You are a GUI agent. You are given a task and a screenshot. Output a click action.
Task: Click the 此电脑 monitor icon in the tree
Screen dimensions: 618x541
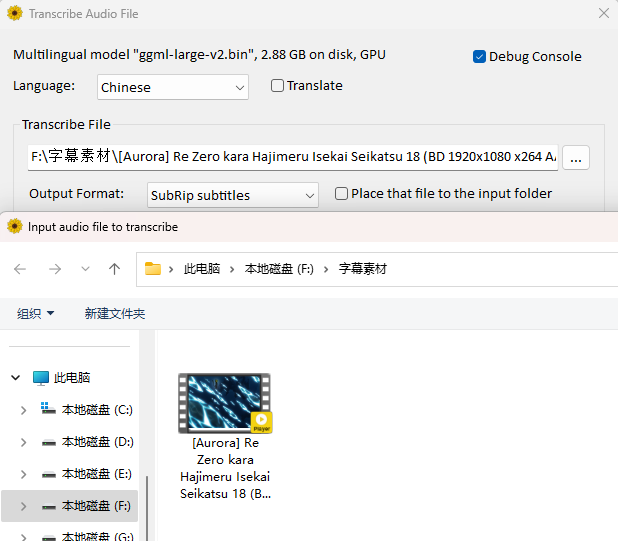pos(41,378)
